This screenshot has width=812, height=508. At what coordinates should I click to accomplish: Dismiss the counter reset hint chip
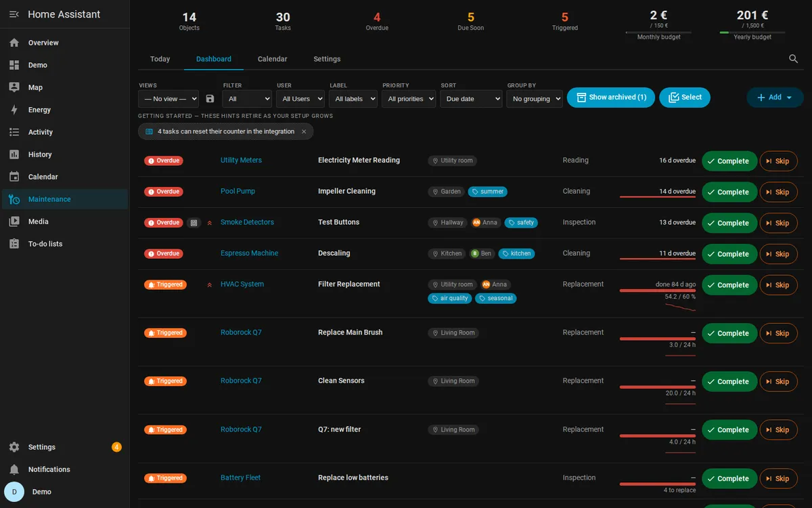(304, 131)
